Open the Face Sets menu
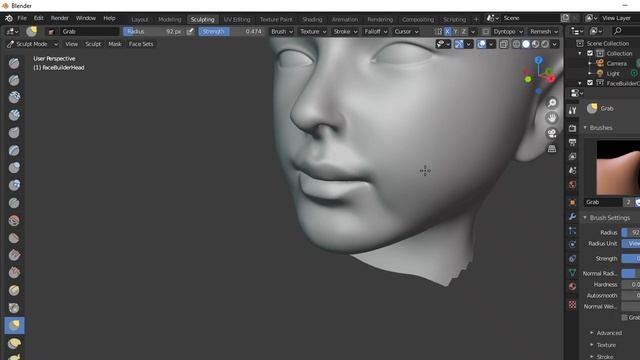 tap(141, 44)
